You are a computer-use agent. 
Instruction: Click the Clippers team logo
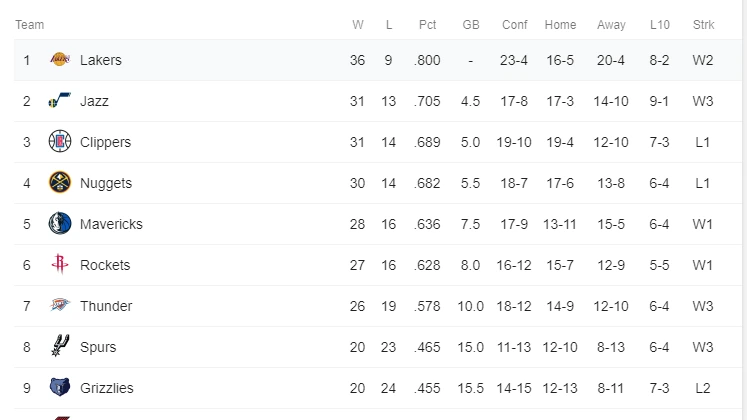tap(60, 141)
